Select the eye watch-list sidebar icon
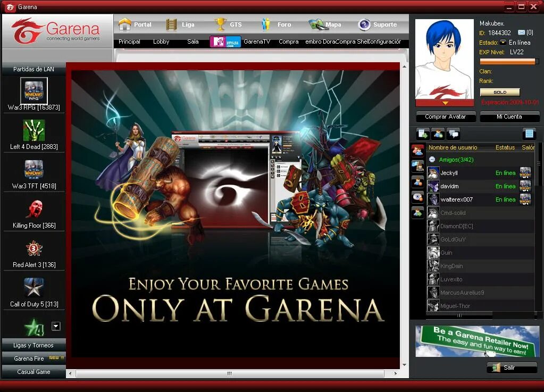The width and height of the screenshot is (544, 392). [x=418, y=197]
